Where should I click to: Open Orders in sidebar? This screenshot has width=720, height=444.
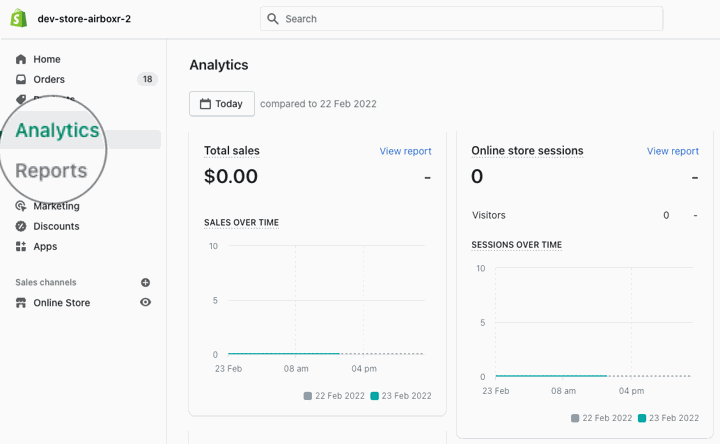point(49,79)
